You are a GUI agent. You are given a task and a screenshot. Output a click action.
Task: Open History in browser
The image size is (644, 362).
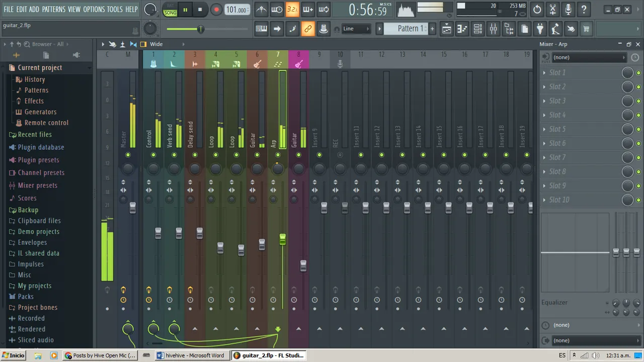tap(35, 79)
